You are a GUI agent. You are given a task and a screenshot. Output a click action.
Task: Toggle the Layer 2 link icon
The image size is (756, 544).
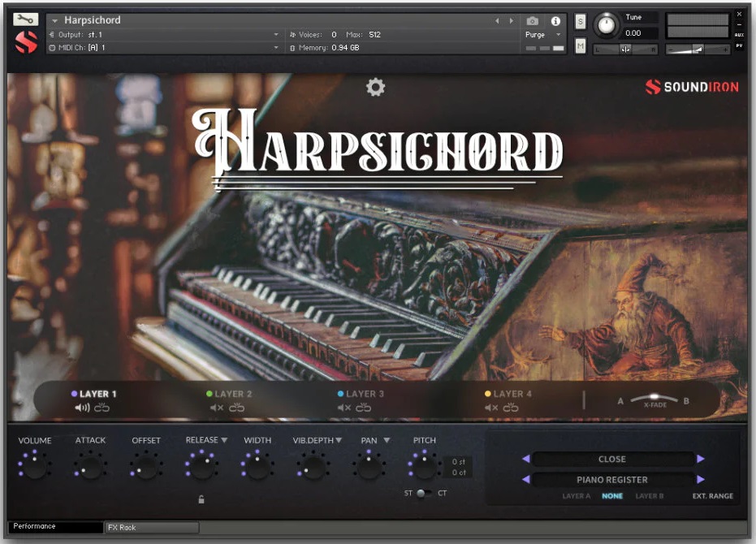[x=237, y=408]
